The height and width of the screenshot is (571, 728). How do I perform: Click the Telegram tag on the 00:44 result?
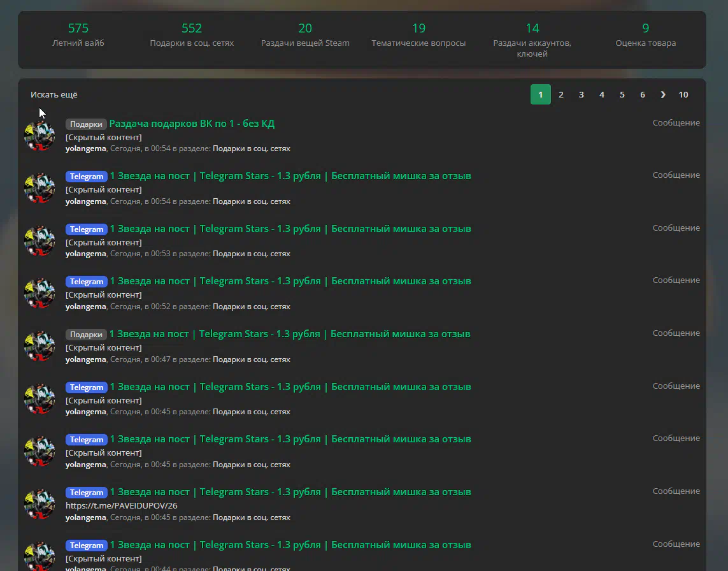coord(87,546)
